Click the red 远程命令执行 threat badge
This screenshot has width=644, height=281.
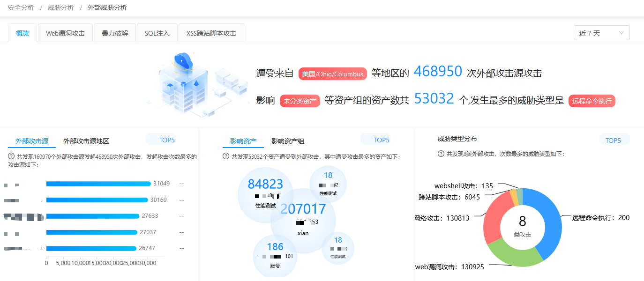pos(592,101)
